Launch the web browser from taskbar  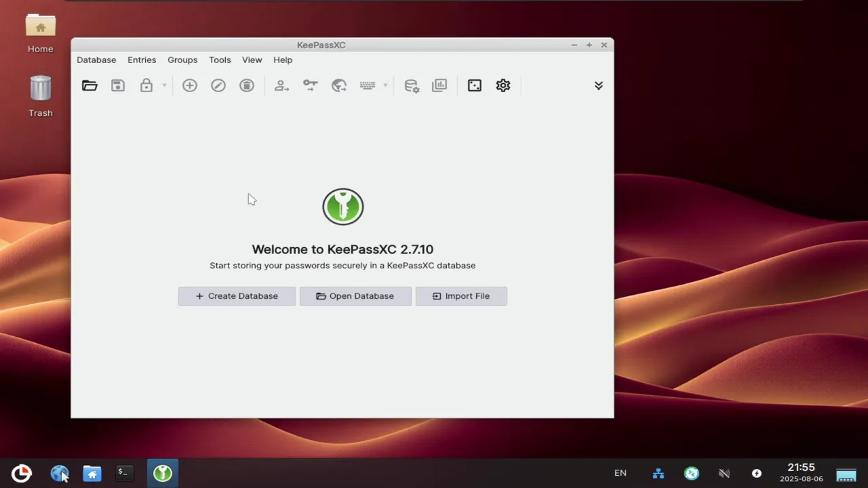click(x=60, y=473)
